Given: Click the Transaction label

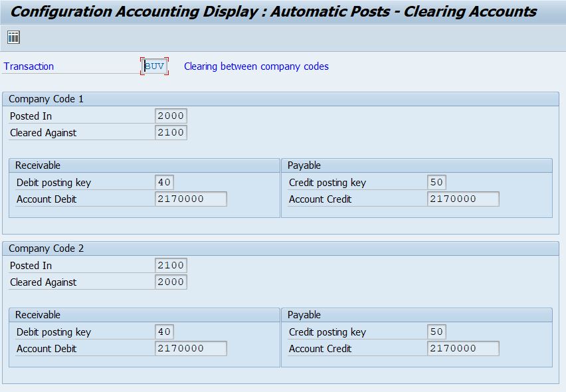Looking at the screenshot, I should tap(29, 66).
